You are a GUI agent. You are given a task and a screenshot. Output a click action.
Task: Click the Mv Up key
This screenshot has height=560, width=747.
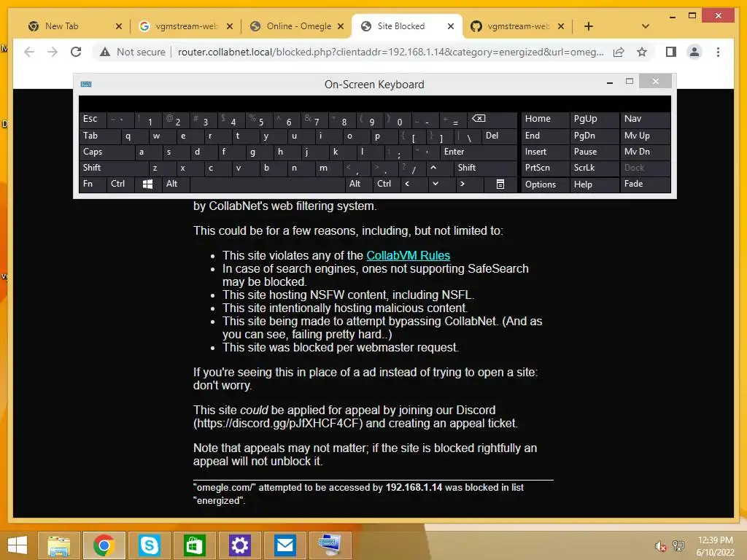pyautogui.click(x=645, y=136)
